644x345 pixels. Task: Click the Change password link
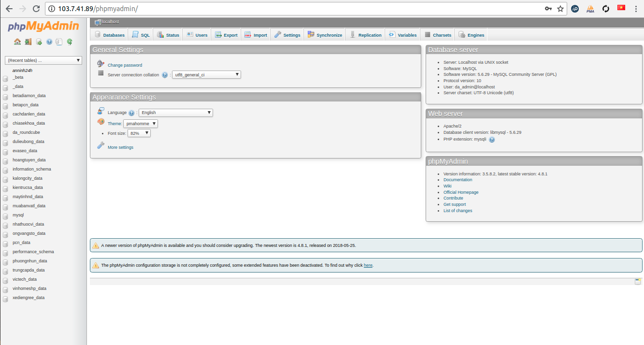point(125,65)
